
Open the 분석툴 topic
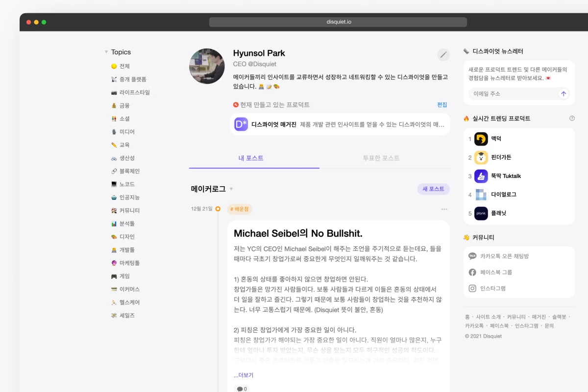point(123,223)
